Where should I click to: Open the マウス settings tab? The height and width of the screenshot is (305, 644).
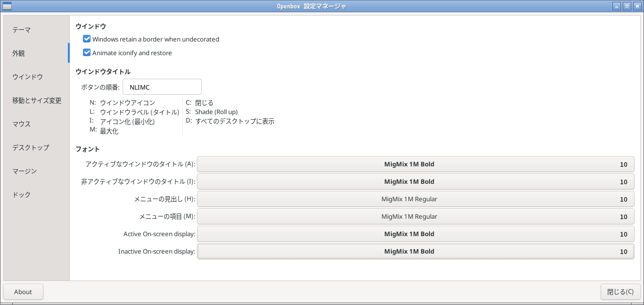click(x=36, y=124)
